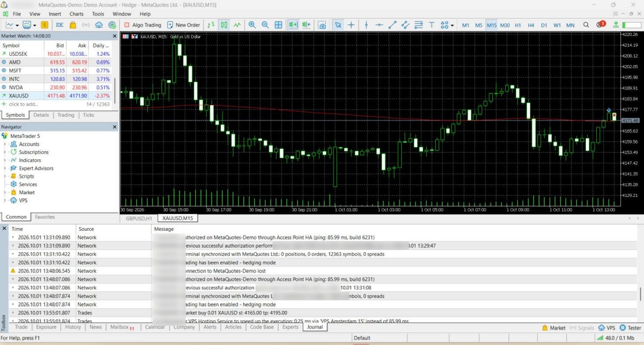Open the Insert menu
The width and height of the screenshot is (644, 345).
point(55,14)
